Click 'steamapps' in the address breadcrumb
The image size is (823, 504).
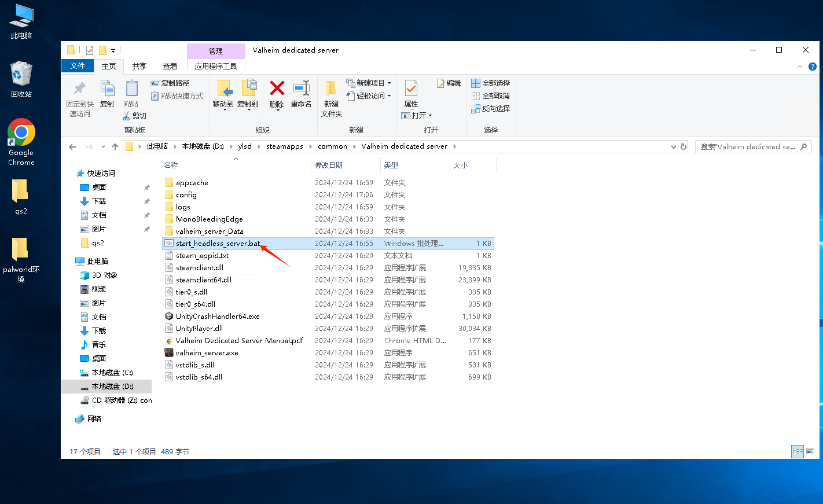(x=285, y=146)
